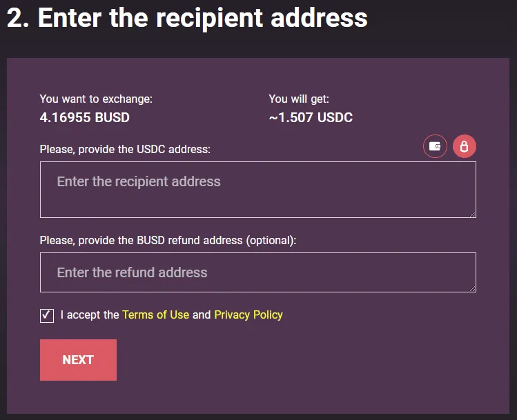
Task: Click the NEXT button
Action: click(x=78, y=360)
